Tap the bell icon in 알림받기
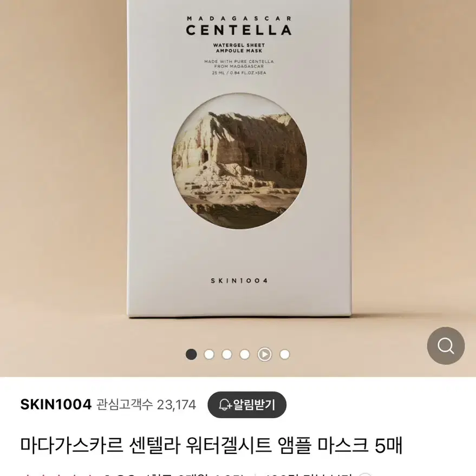Image resolution: width=476 pixels, height=476 pixels. [225, 405]
